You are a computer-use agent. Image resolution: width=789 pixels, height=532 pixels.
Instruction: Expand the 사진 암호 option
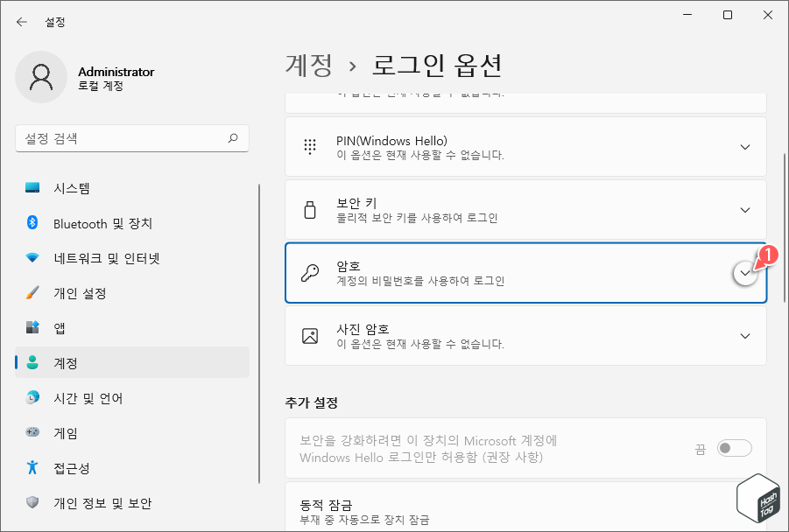pos(745,335)
